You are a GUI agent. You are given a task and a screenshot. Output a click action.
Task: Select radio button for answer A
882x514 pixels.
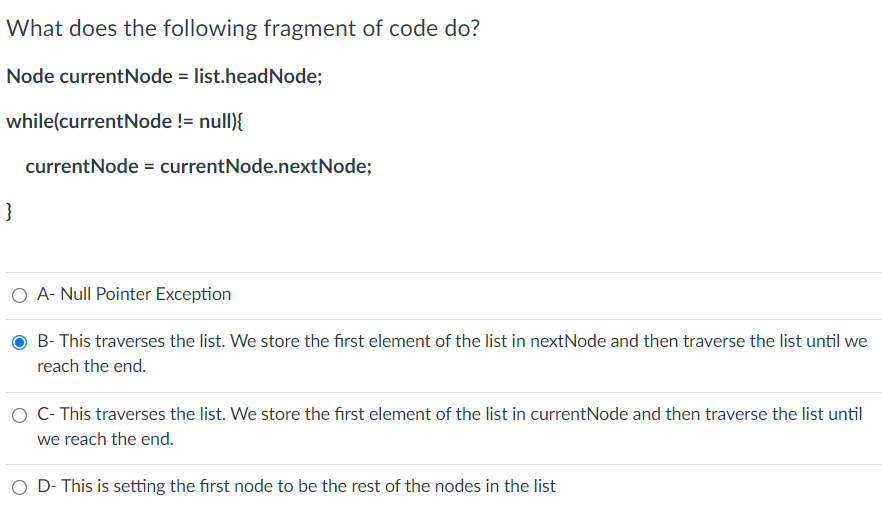tap(19, 295)
